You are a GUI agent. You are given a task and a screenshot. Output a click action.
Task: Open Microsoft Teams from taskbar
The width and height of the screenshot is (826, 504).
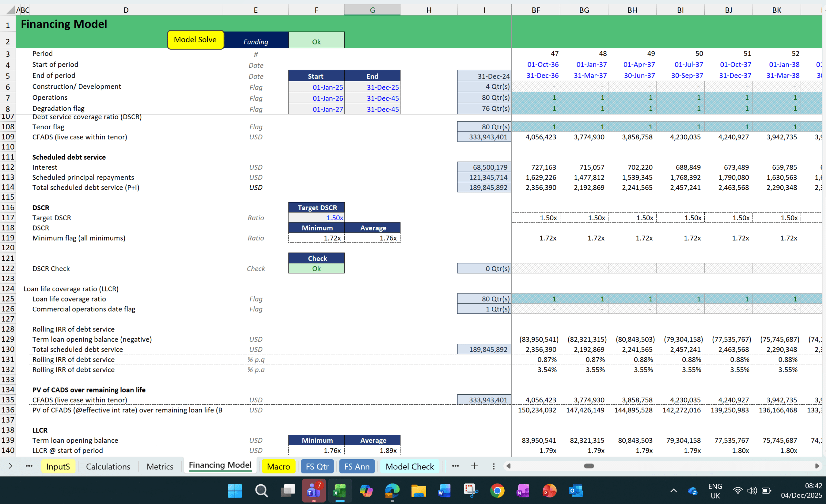coord(314,491)
